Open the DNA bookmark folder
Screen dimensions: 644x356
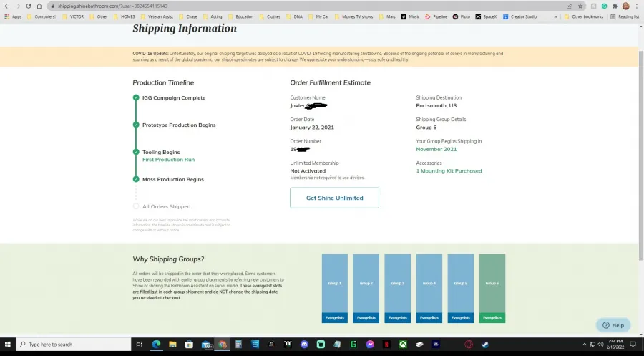click(x=294, y=17)
